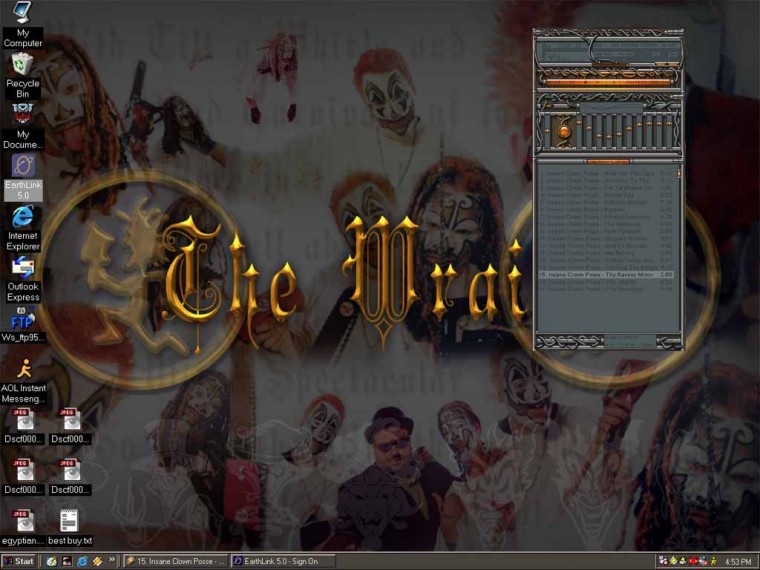
Task: Select the egyptian JPEG file icon
Action: [x=23, y=527]
